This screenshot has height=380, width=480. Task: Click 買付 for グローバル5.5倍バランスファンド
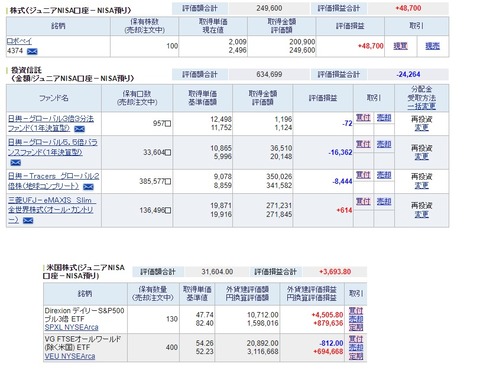[x=363, y=144]
